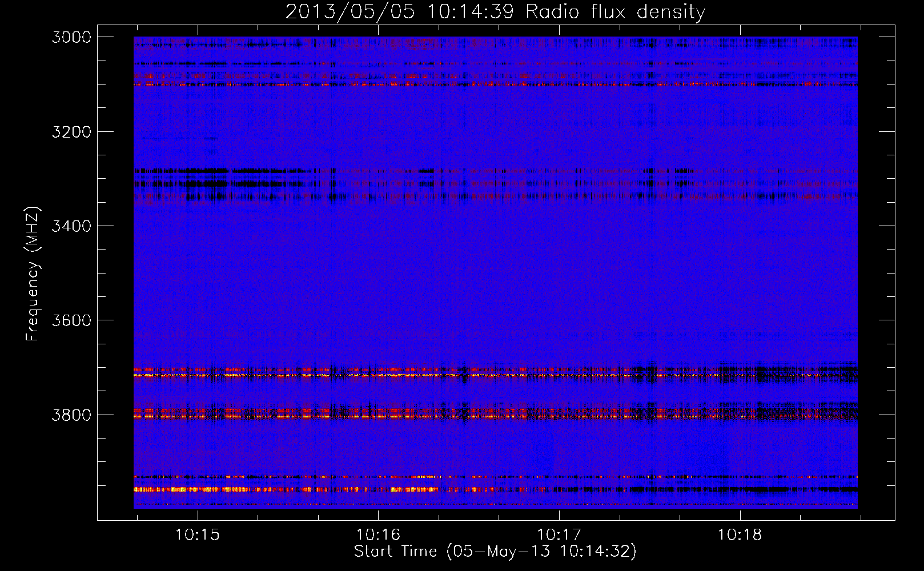Click the 10:15 time axis label

197,534
